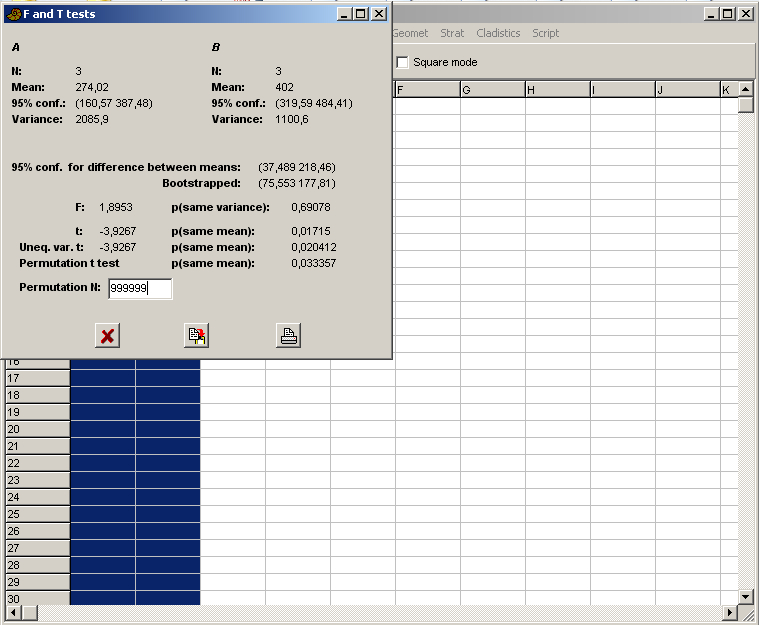Maximize the main spreadsheet window
This screenshot has width=759, height=625.
727,14
